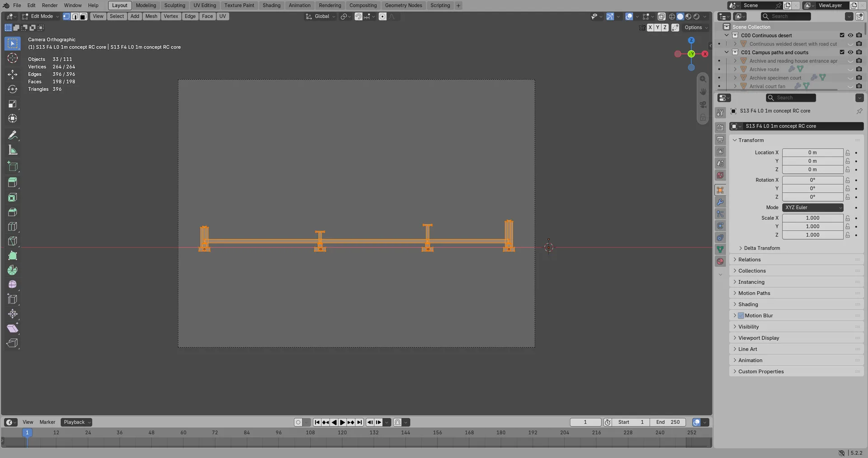Toggle lock on Location X

(848, 153)
